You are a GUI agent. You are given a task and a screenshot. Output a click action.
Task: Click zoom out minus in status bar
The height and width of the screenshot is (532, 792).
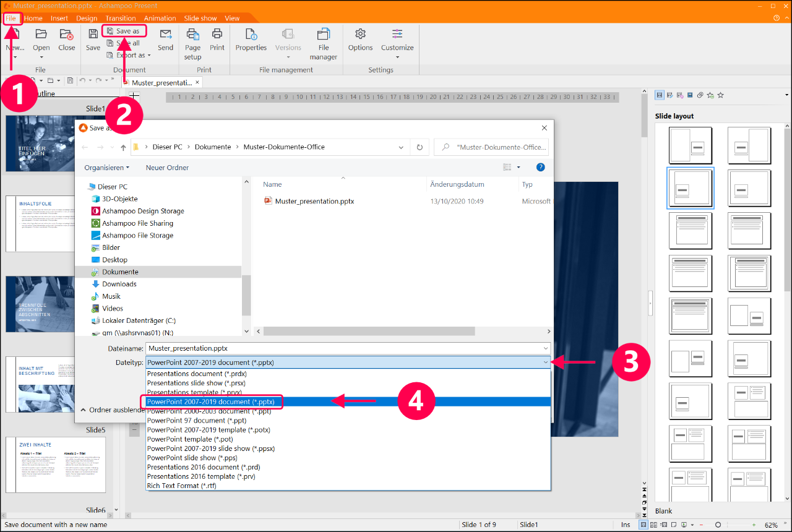point(700,525)
